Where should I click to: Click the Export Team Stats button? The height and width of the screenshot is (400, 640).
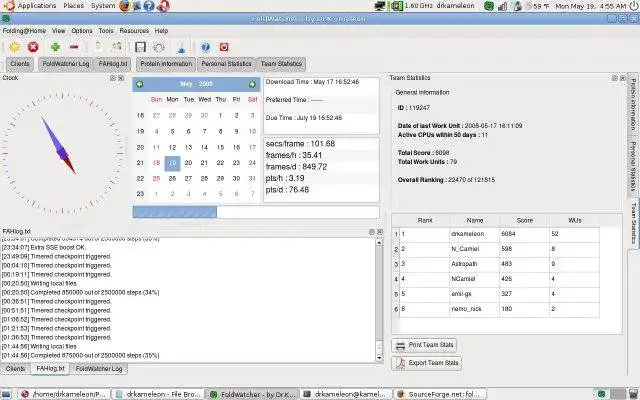coord(427,363)
